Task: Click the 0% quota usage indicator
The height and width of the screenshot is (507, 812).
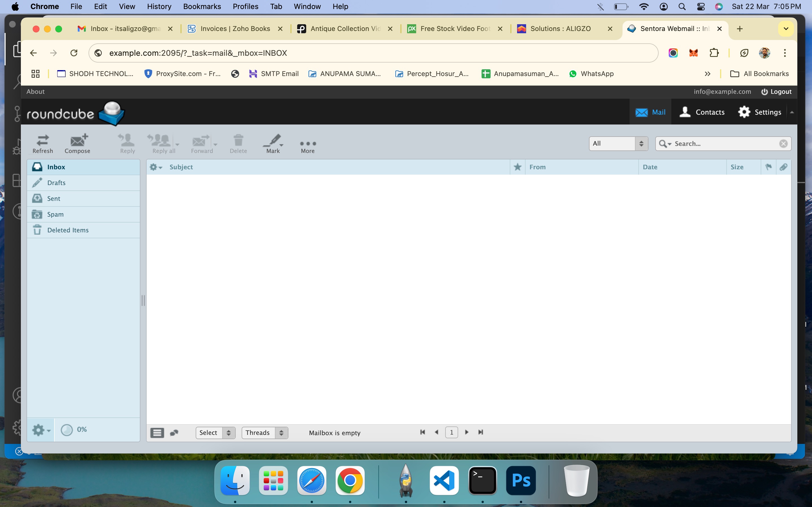Action: point(74,430)
